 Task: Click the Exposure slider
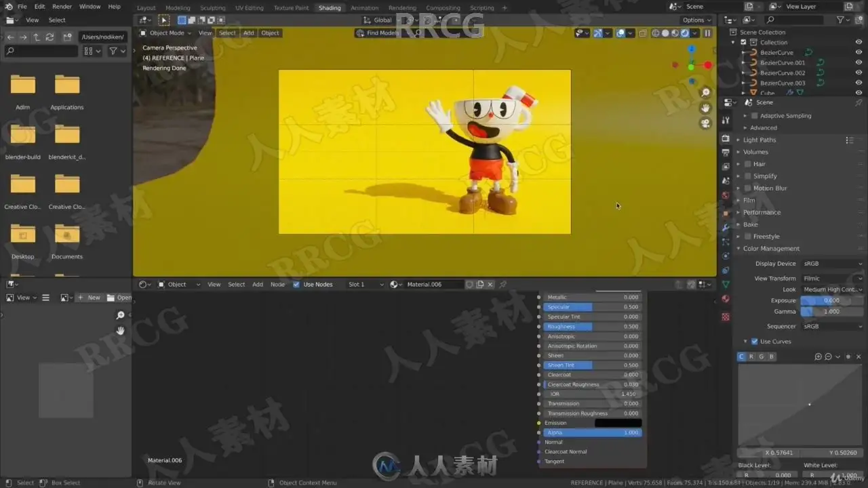pos(832,301)
